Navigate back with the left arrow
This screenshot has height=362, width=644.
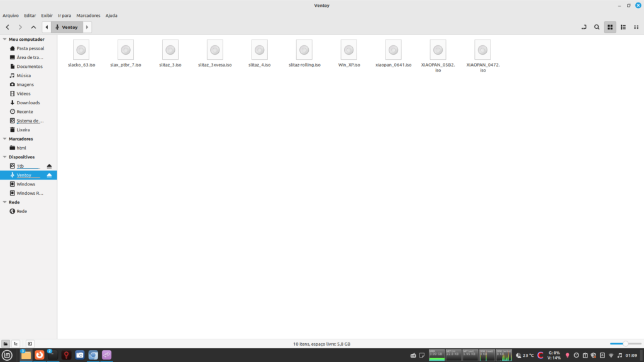tap(7, 27)
